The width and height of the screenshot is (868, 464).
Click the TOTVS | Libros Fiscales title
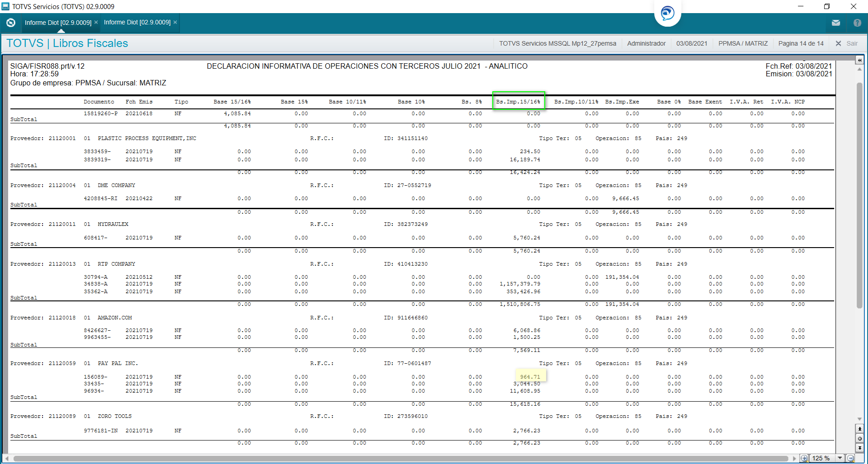pos(67,43)
